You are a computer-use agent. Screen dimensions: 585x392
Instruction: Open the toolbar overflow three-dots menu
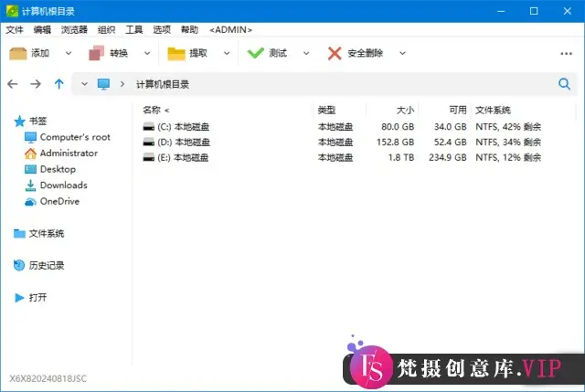click(566, 53)
